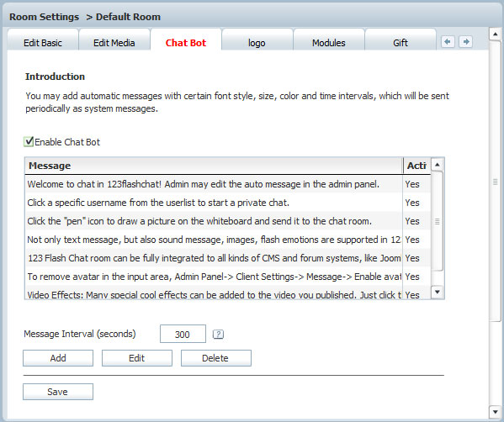504x422 pixels.
Task: Click message list scroll-up arrow
Action: 437,165
